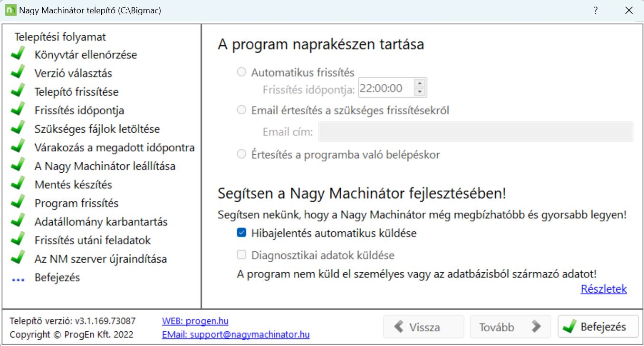
Task: Select Email értesítés a szükséges frissítésekről radio
Action: [x=242, y=110]
